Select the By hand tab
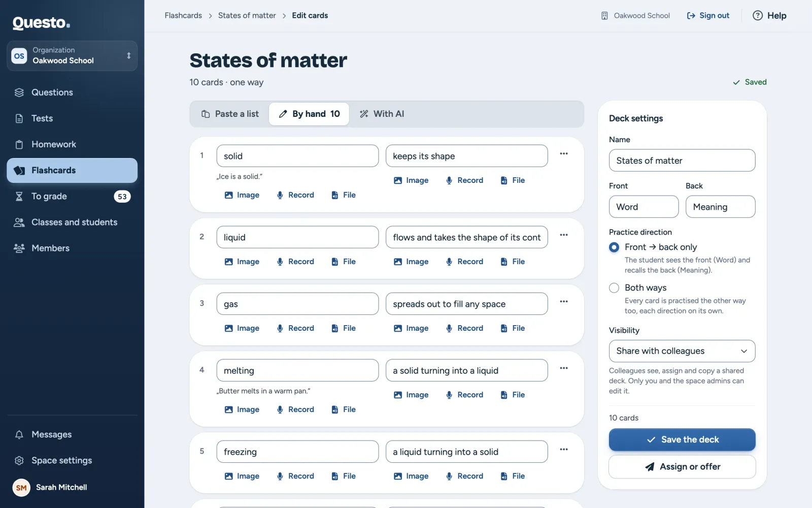Image resolution: width=812 pixels, height=508 pixels. 309,114
